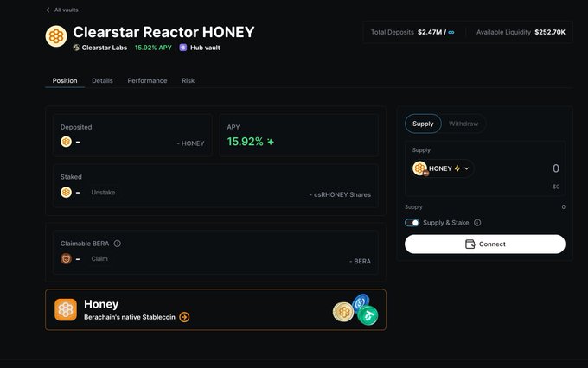Viewport: 588px width, 368px height.
Task: Show info about Claimable BERA
Action: [118, 244]
